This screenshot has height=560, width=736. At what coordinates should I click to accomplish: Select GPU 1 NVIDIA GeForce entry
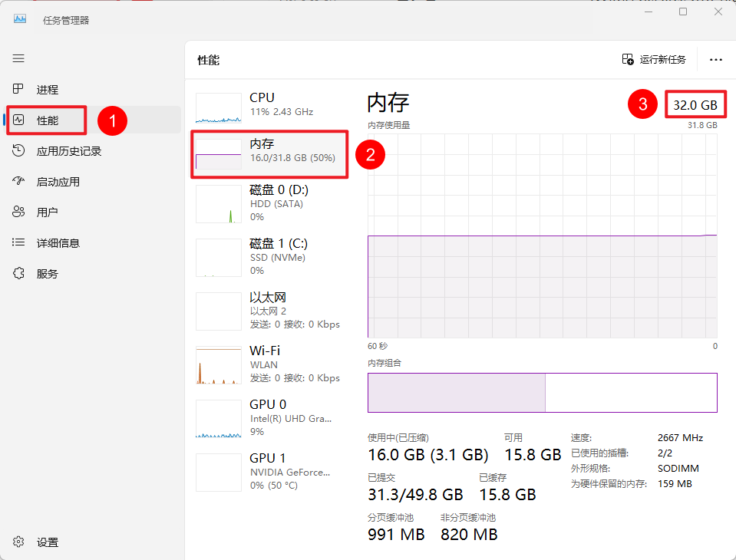pyautogui.click(x=269, y=471)
